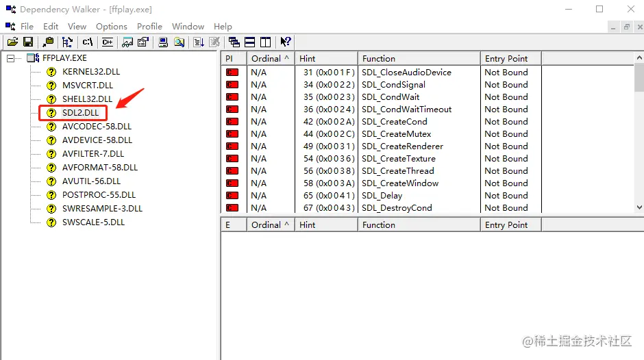The width and height of the screenshot is (644, 360).
Task: Select AVFORMAT-58.DLL in module tree
Action: pos(100,168)
